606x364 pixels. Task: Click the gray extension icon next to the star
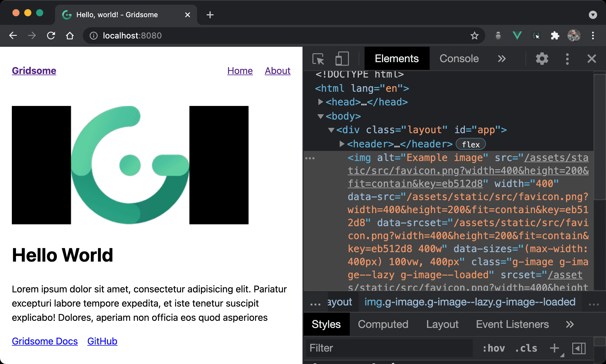(498, 36)
